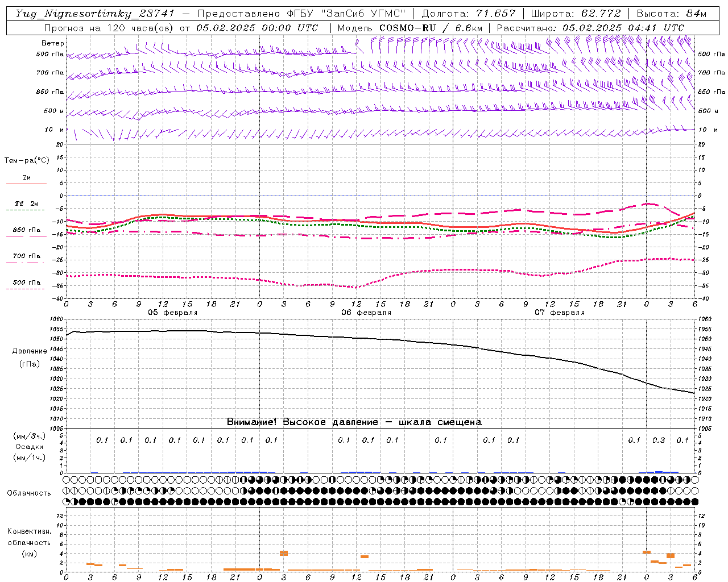
Task: Click the dashed line sample under the '850 гПа' temperature legend
Action: 26,236
